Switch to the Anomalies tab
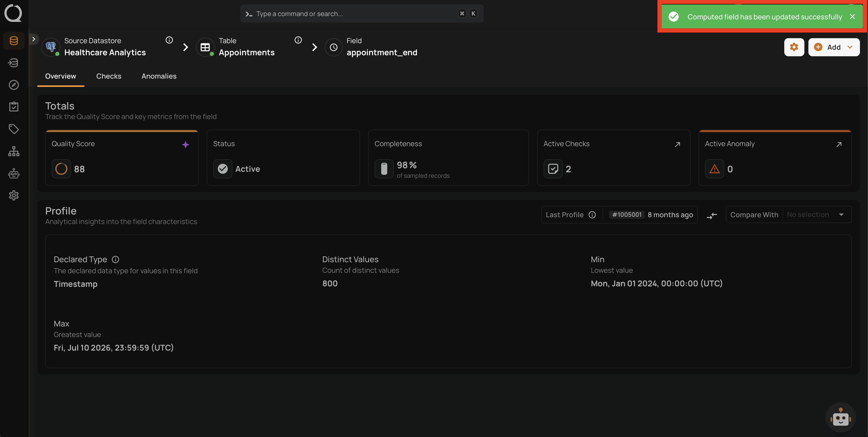 (159, 76)
